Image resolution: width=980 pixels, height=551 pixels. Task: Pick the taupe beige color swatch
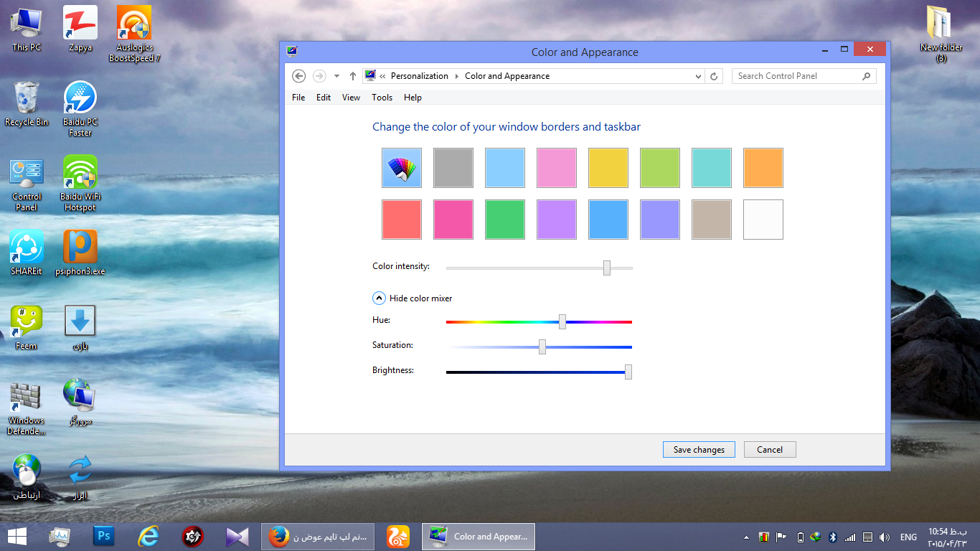[712, 220]
